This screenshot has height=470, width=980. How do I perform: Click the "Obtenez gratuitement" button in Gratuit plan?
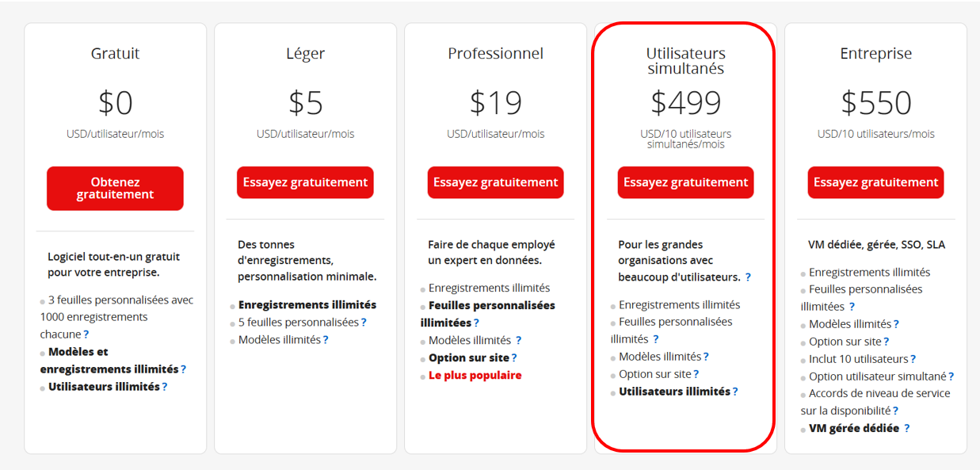click(115, 189)
